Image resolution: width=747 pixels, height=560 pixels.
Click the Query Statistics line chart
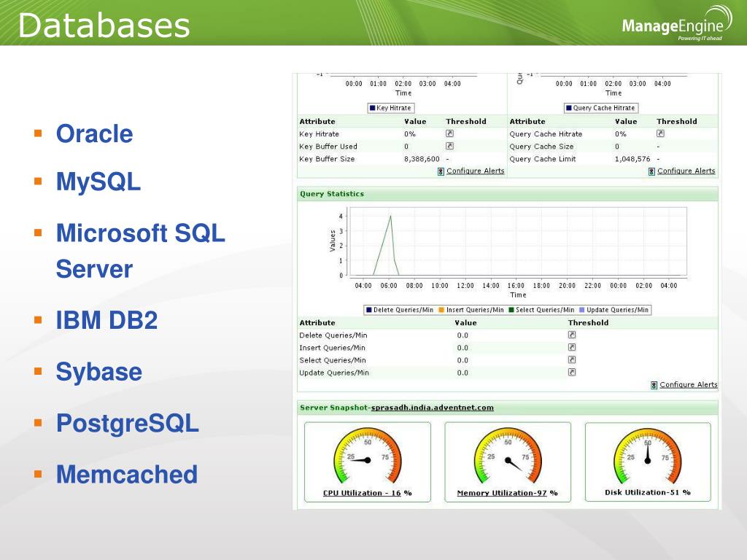pyautogui.click(x=517, y=241)
